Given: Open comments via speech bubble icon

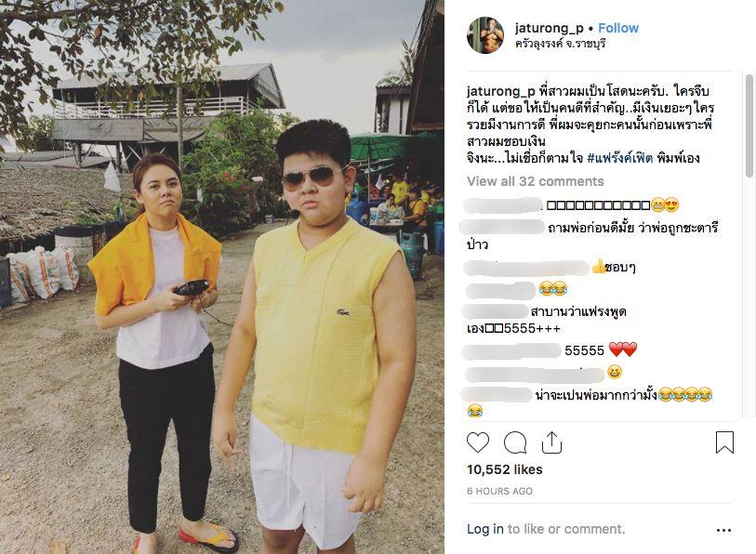Looking at the screenshot, I should coord(515,442).
